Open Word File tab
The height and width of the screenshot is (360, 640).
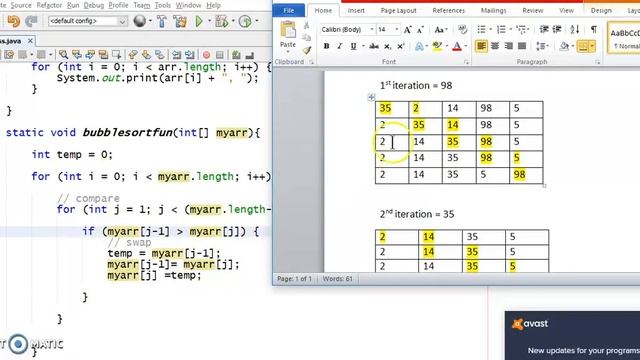tap(289, 11)
